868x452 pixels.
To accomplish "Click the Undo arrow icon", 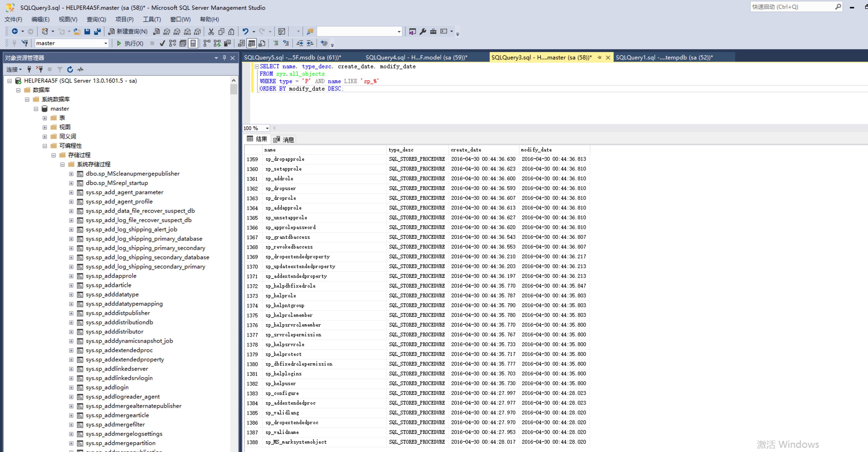I will [x=245, y=31].
